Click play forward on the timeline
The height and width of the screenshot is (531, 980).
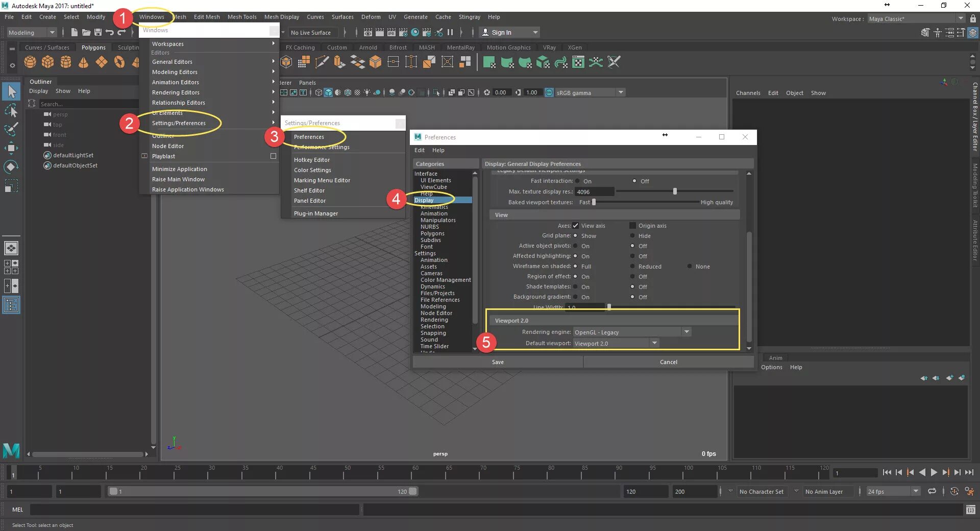tap(934, 472)
